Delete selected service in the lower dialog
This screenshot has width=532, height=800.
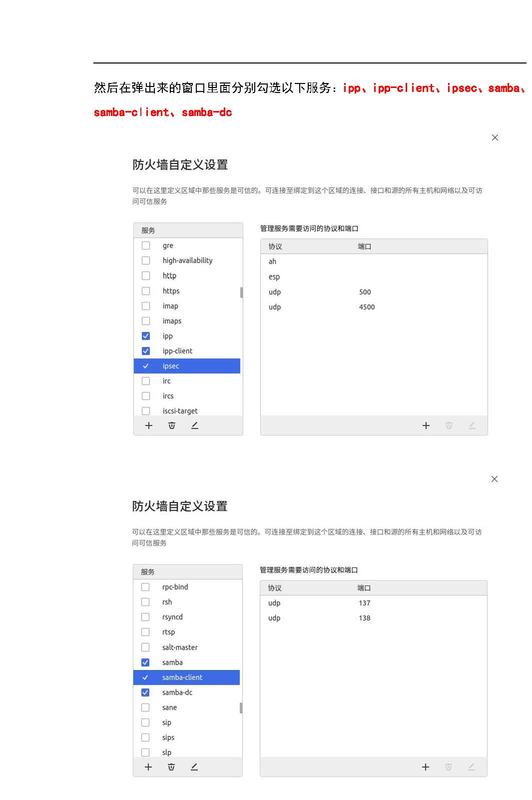point(171,767)
